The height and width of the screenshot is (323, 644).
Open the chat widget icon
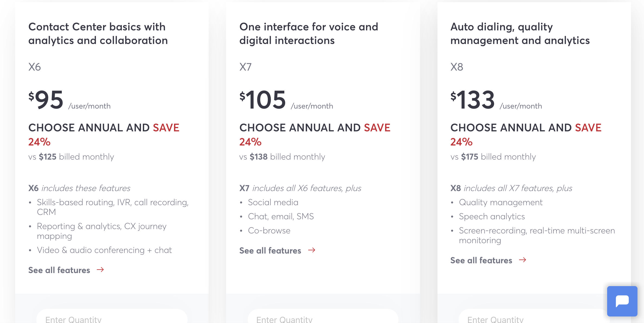(622, 301)
